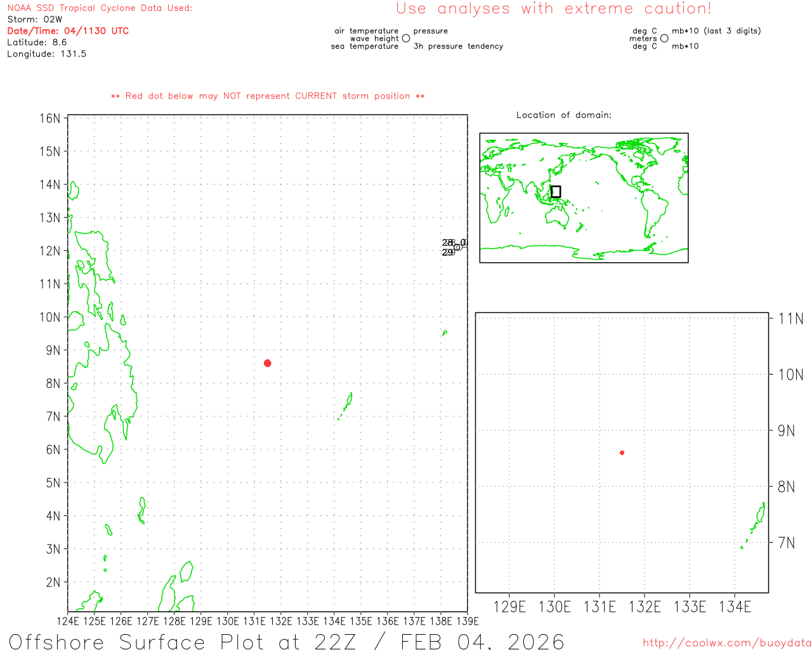This screenshot has width=812, height=650.
Task: Open the coolwx.com/buoydata link
Action: click(726, 643)
